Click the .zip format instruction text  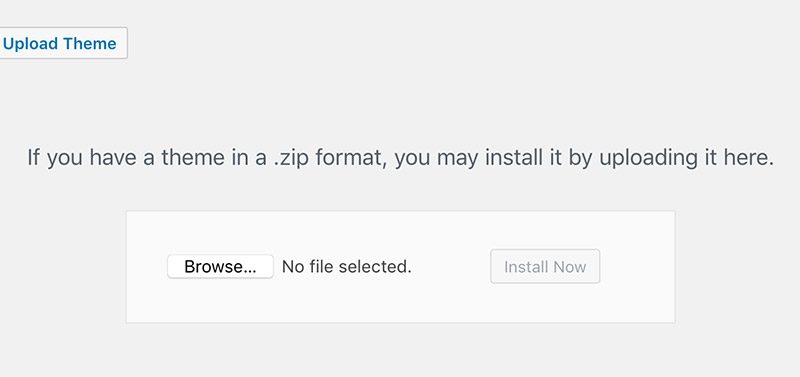tap(401, 158)
